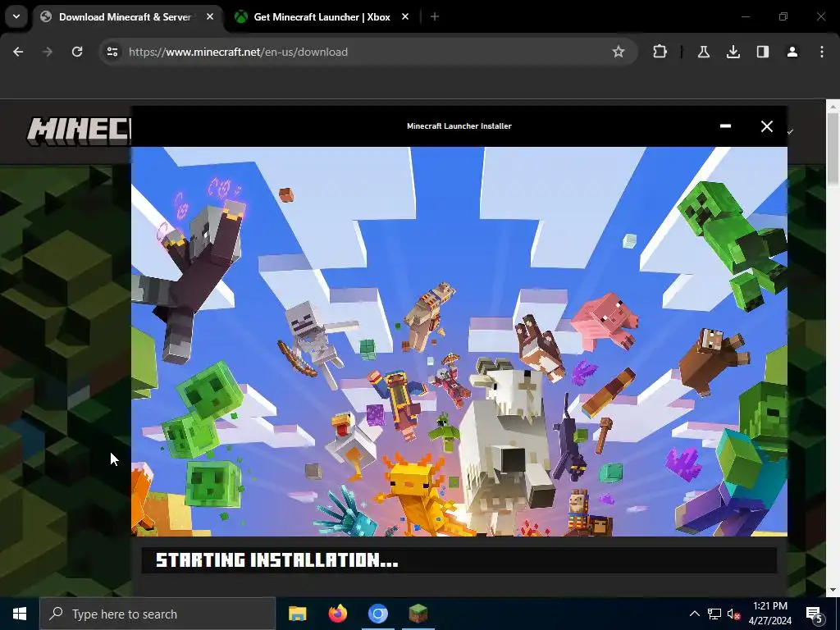This screenshot has height=630, width=840.
Task: Reload the Minecraft download page
Action: [x=77, y=52]
